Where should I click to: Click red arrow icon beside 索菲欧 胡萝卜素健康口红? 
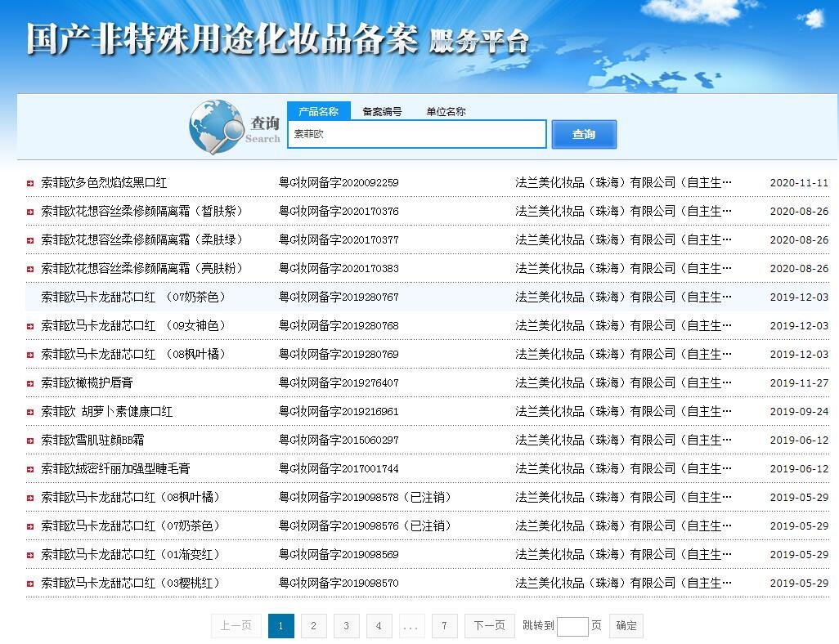30,413
